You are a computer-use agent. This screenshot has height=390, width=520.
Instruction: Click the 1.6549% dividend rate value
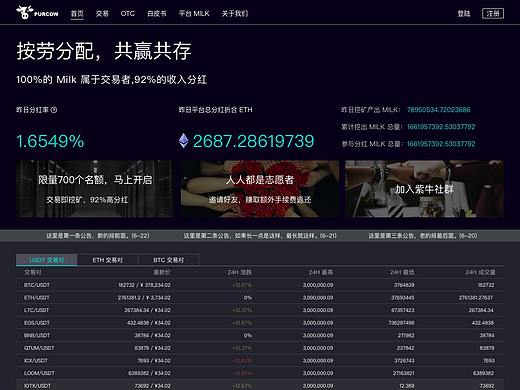[x=50, y=141]
